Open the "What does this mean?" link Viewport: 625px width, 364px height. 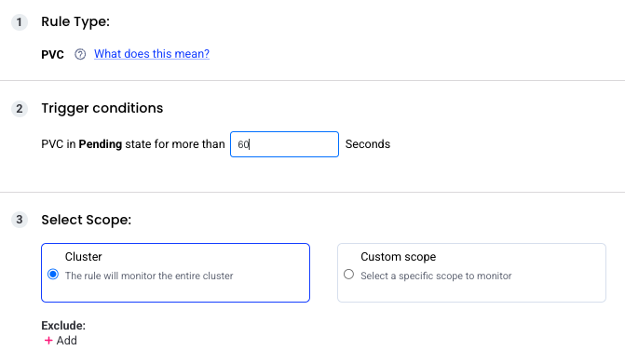point(152,54)
